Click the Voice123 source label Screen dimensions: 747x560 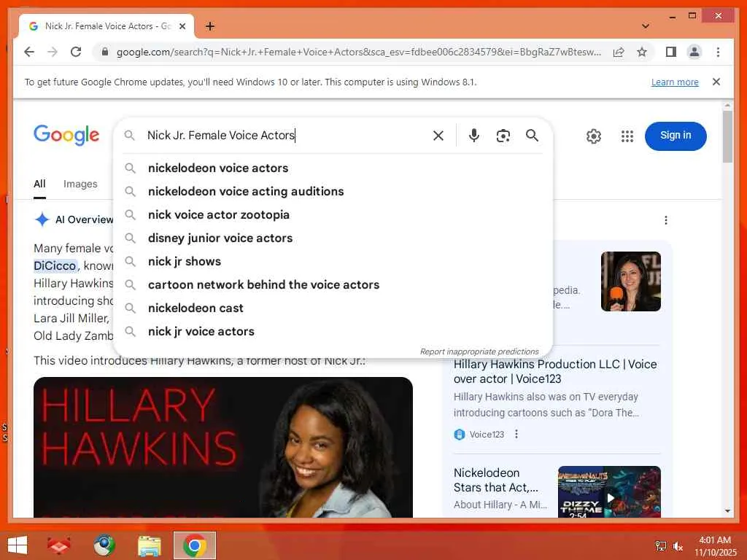tap(487, 435)
